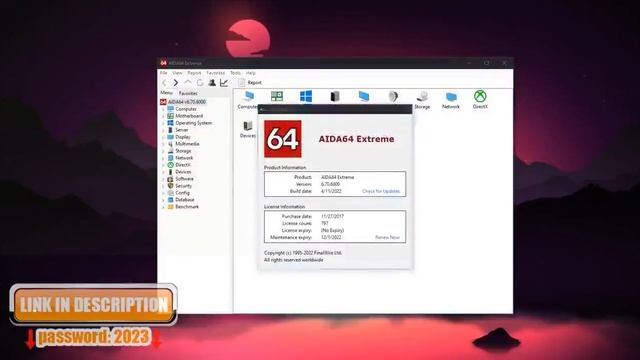Image resolution: width=640 pixels, height=360 pixels.
Task: Switch to the Favorites tab in sidebar
Action: (188, 93)
